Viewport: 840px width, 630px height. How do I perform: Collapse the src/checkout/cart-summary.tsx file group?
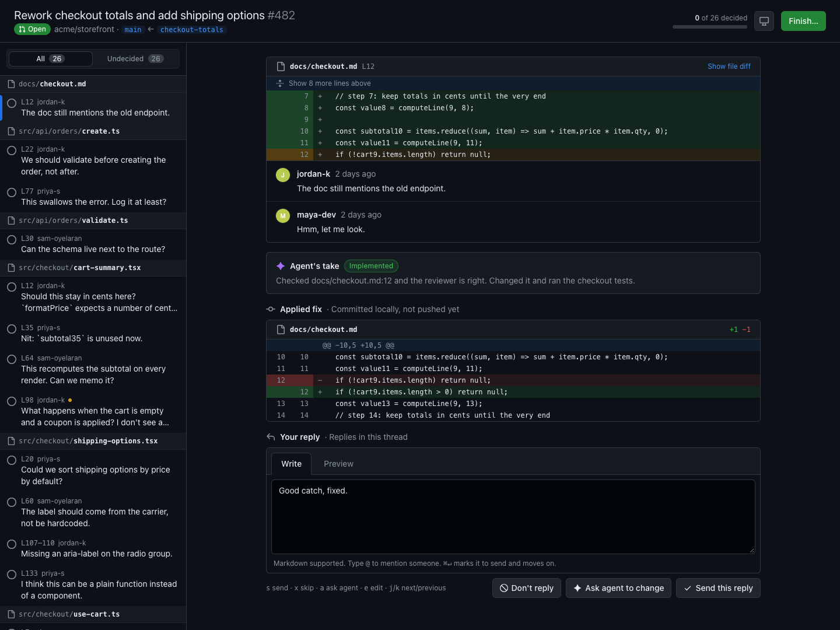pyautogui.click(x=93, y=268)
